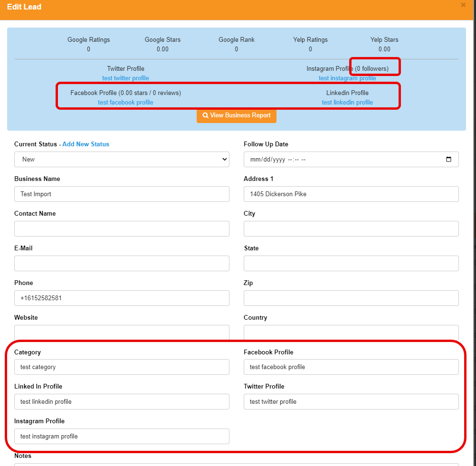Click the Instagram Profile input field
The width and height of the screenshot is (476, 466).
coord(122,437)
